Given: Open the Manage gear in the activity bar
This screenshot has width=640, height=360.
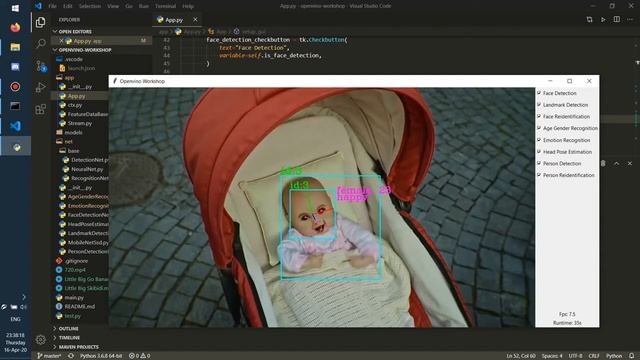Looking at the screenshot, I should pos(40,339).
